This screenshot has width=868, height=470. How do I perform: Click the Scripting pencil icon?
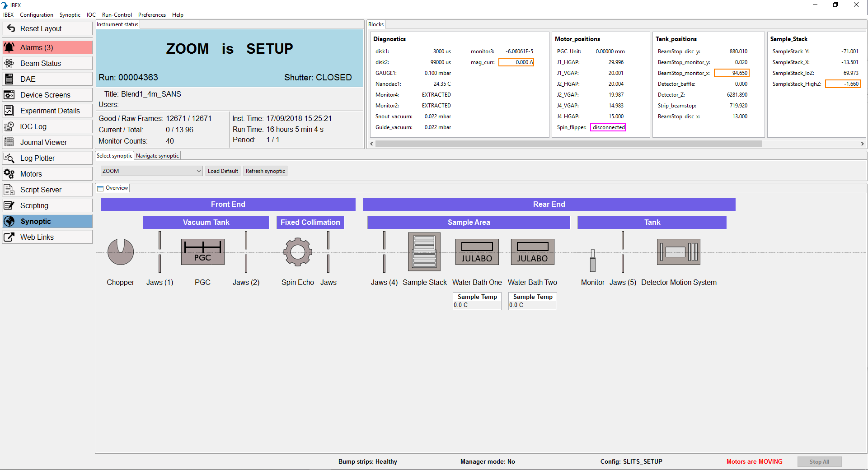pos(9,205)
